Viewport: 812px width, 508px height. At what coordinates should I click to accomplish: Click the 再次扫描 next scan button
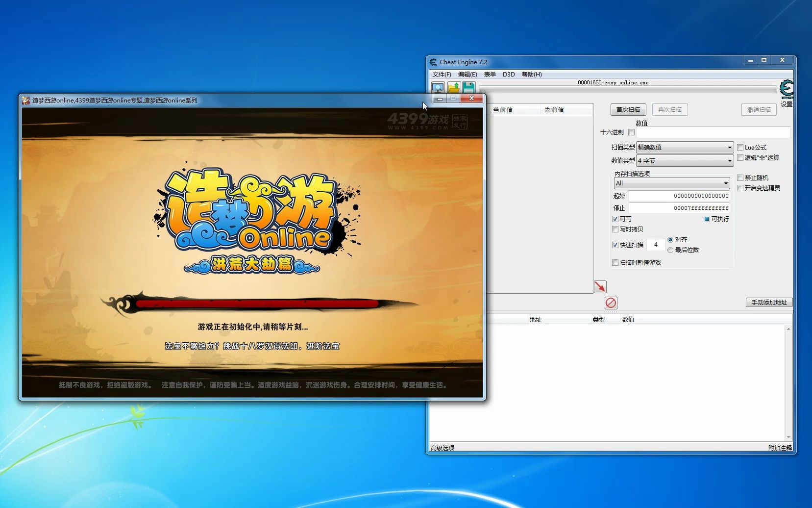pos(669,109)
